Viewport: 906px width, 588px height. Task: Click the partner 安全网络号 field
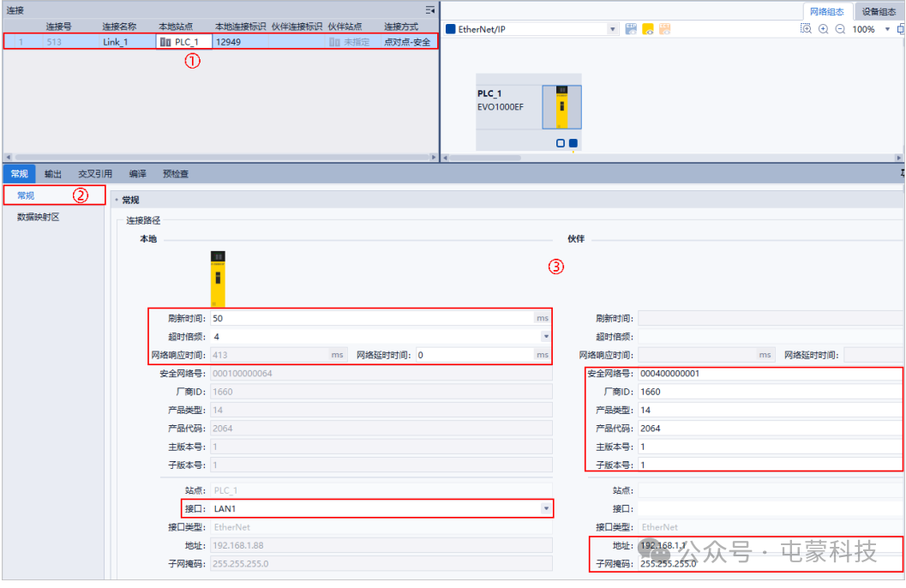(771, 373)
